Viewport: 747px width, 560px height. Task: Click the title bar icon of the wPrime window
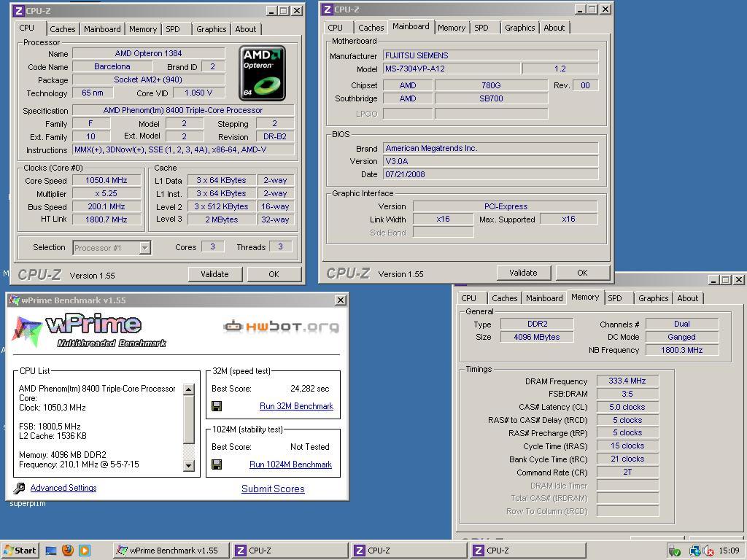pyautogui.click(x=15, y=300)
